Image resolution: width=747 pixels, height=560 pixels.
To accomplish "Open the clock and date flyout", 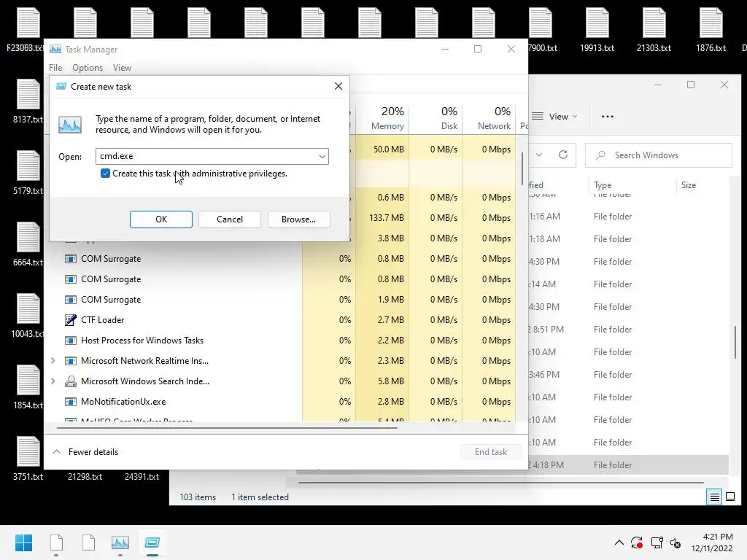I will [712, 542].
